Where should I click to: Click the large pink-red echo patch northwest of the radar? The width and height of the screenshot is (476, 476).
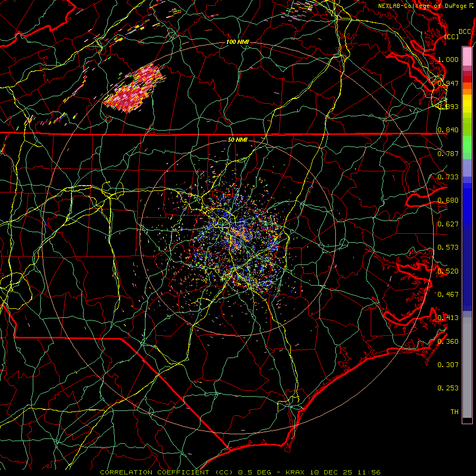click(134, 89)
